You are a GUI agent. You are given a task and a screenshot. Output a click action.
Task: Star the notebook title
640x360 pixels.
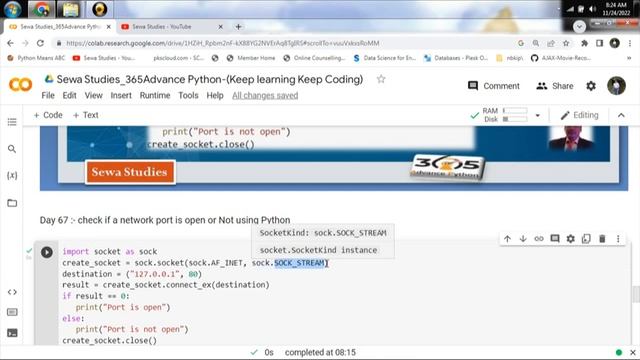tap(381, 79)
